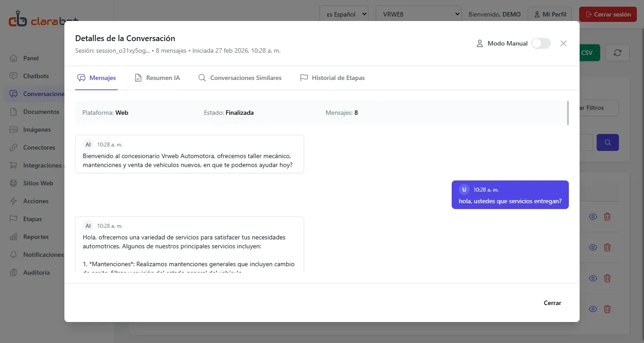Open Panel in the sidebar
This screenshot has width=644, height=343.
(x=31, y=58)
